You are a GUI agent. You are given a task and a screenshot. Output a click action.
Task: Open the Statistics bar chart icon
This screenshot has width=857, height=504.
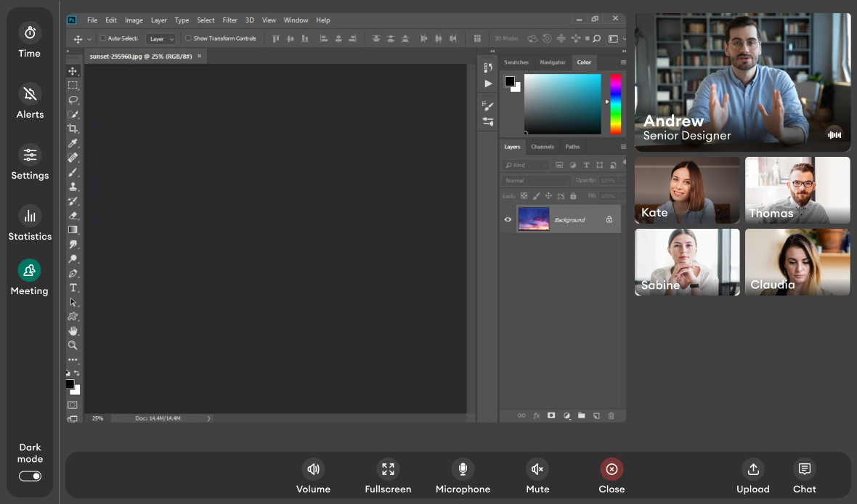(x=30, y=216)
